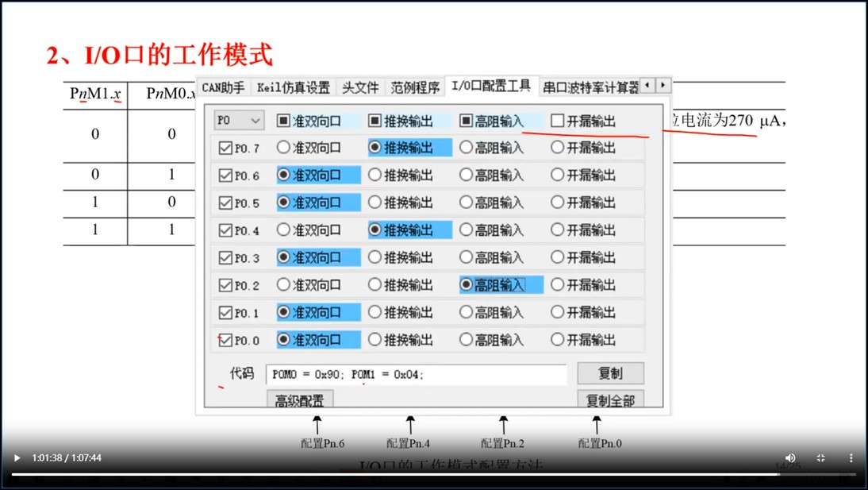
Task: Mute the video volume speaker icon
Action: click(x=790, y=458)
